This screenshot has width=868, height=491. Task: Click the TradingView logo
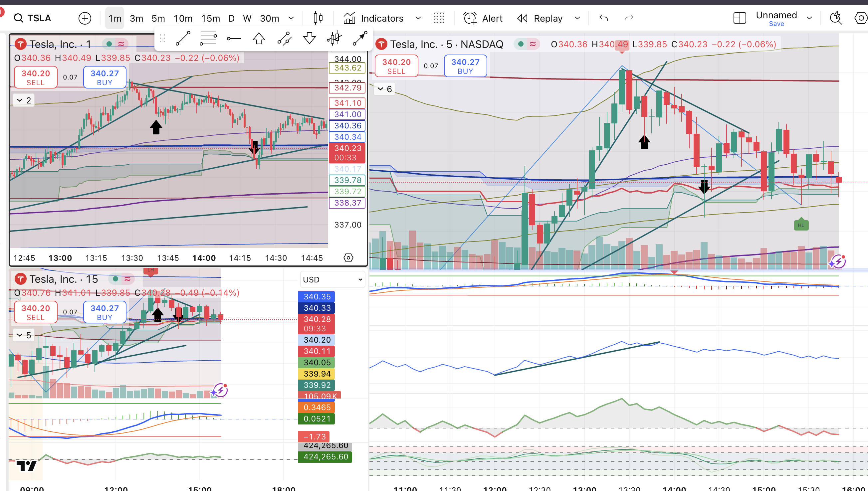click(x=26, y=466)
